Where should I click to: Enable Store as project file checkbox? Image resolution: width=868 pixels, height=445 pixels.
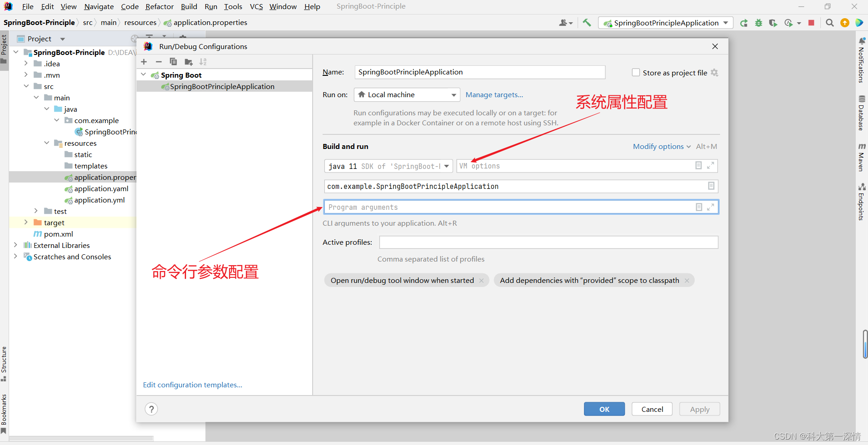[x=636, y=73]
